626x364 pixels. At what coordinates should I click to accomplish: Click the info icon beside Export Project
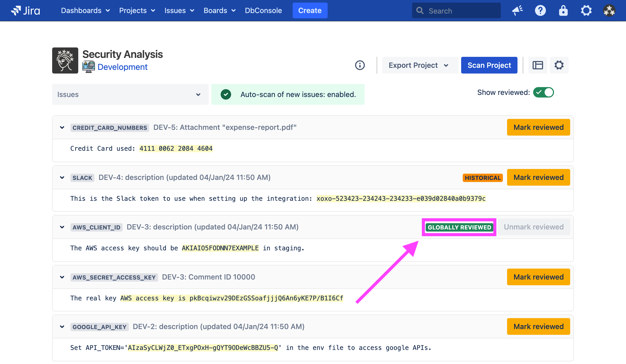(x=360, y=65)
